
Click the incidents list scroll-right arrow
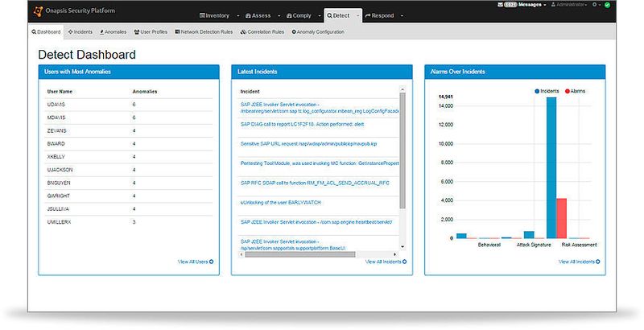pos(395,254)
